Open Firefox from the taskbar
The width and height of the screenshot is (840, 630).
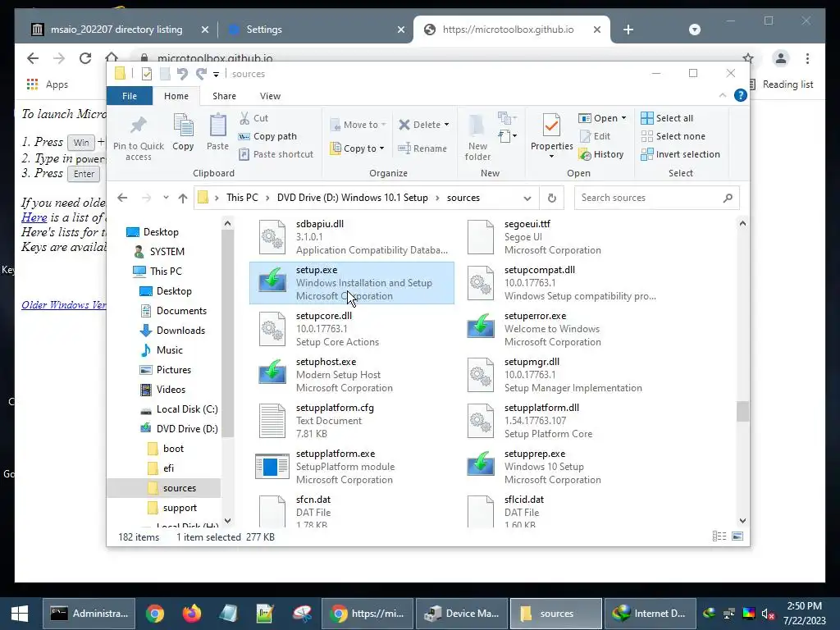(x=191, y=614)
